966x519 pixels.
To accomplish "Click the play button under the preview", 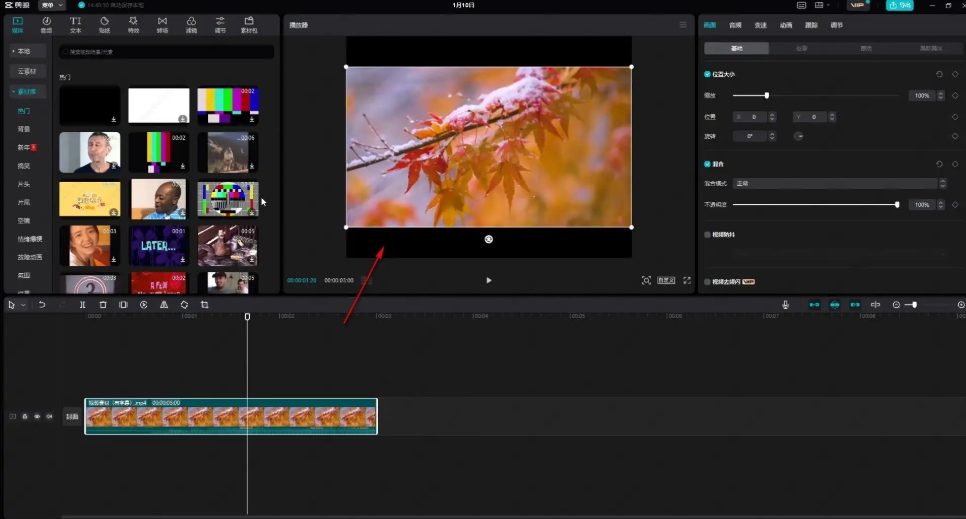I will pos(489,281).
